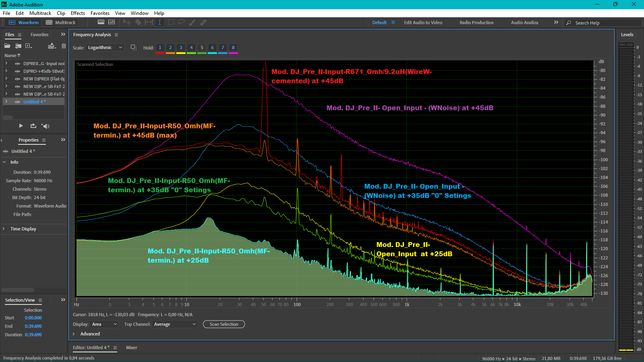Expand the Untitled 4 file row
Image resolution: width=644 pixels, height=362 pixels.
pos(6,102)
